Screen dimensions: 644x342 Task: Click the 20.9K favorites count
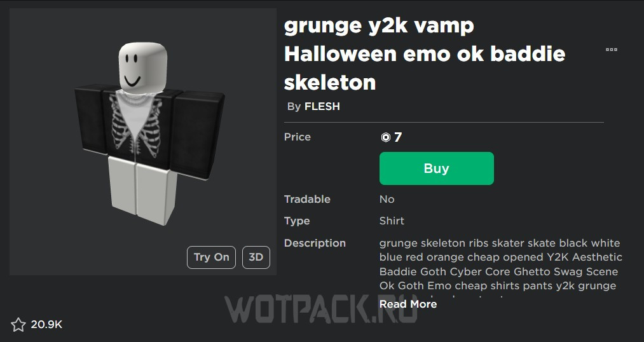[x=46, y=325]
